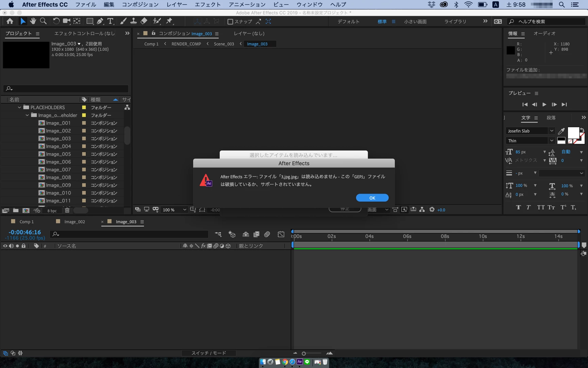Switch to Comp 1 timeline tab
The width and height of the screenshot is (588, 368).
tap(27, 222)
